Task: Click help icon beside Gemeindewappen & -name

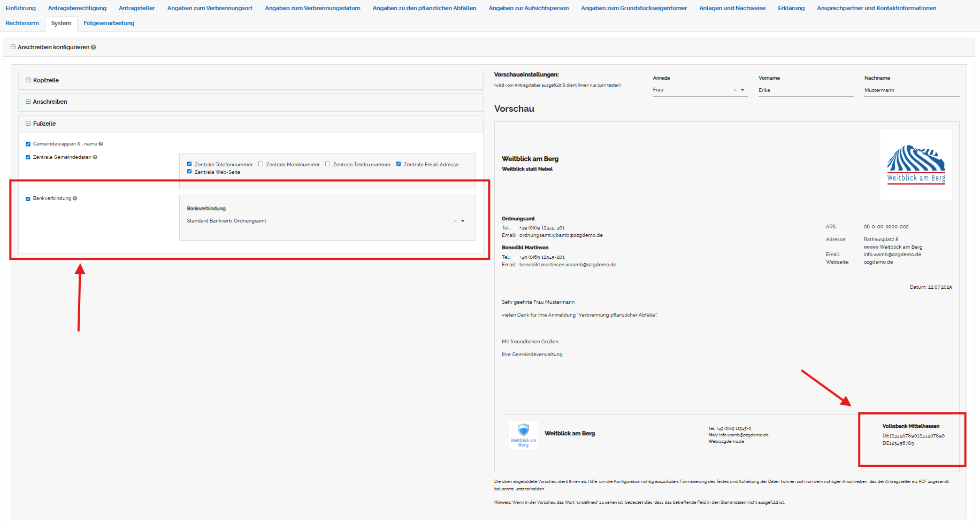Action: coord(101,144)
